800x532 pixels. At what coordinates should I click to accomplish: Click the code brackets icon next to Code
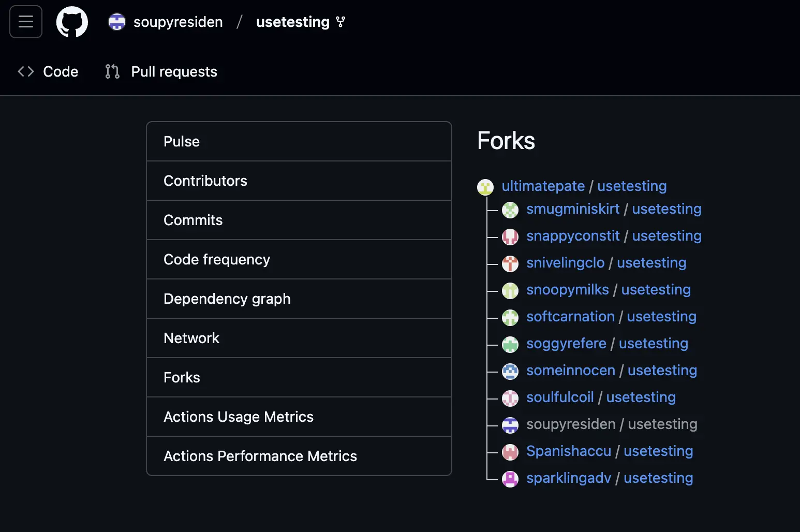tap(25, 71)
